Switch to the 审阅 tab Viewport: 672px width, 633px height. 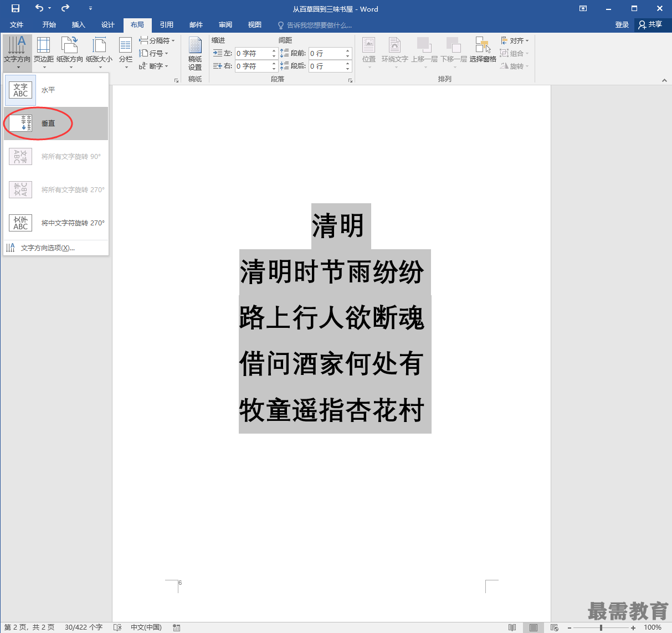pos(225,25)
